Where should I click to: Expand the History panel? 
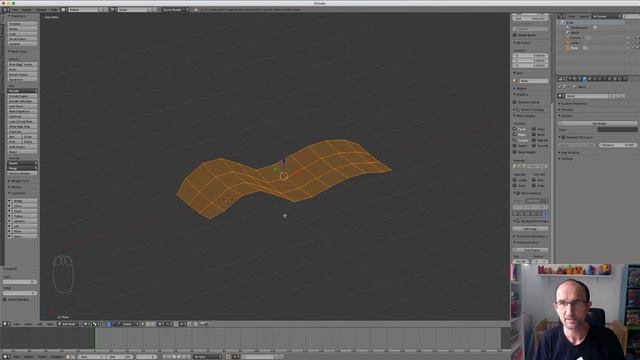(16, 187)
